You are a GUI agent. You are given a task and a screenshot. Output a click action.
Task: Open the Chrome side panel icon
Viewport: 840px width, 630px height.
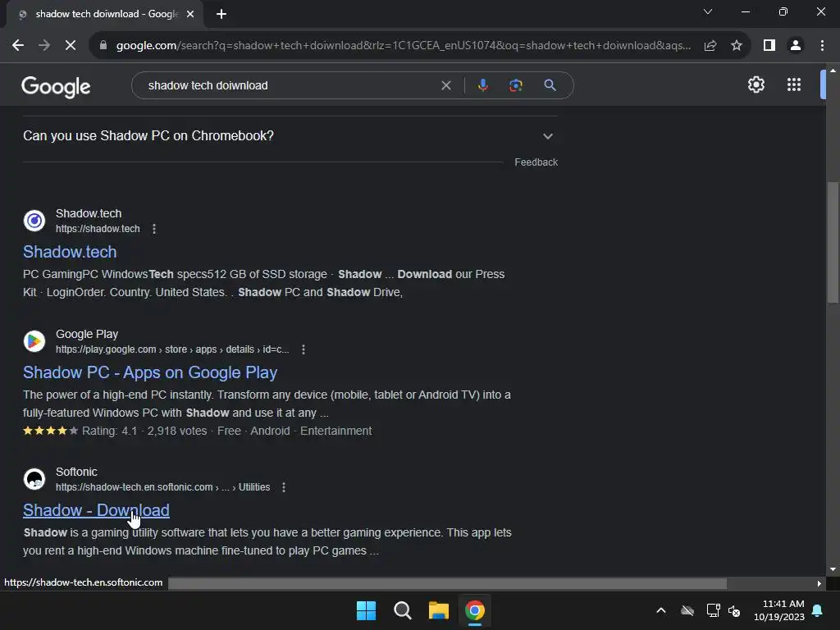pyautogui.click(x=769, y=46)
